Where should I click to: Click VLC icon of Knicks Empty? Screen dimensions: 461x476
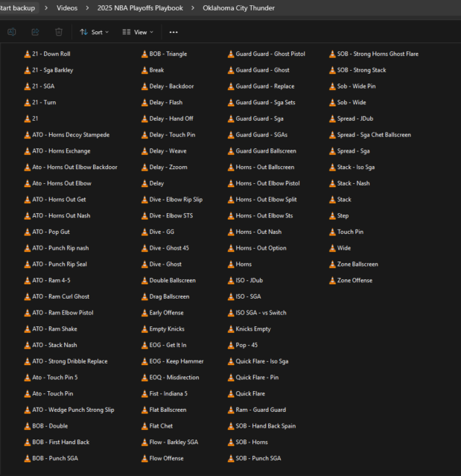tap(231, 329)
